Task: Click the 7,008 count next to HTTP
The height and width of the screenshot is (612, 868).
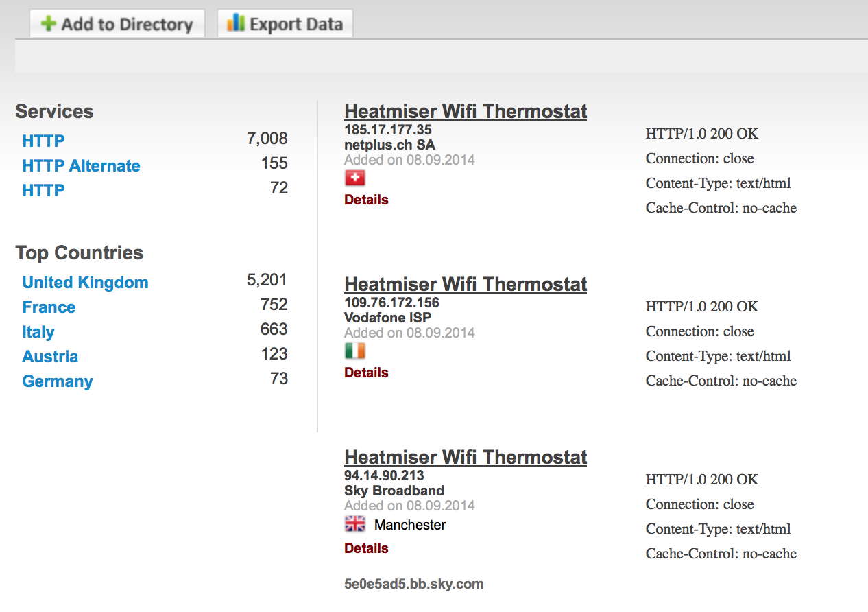Action: pos(267,139)
